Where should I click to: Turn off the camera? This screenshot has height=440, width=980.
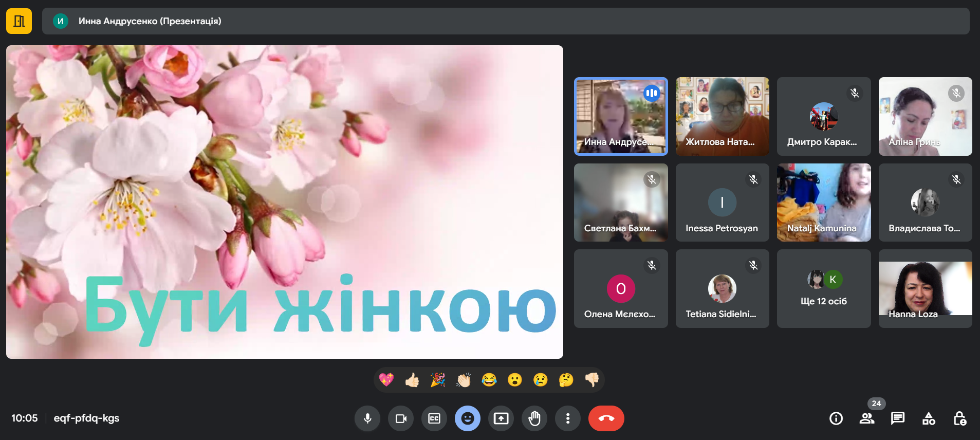(401, 418)
